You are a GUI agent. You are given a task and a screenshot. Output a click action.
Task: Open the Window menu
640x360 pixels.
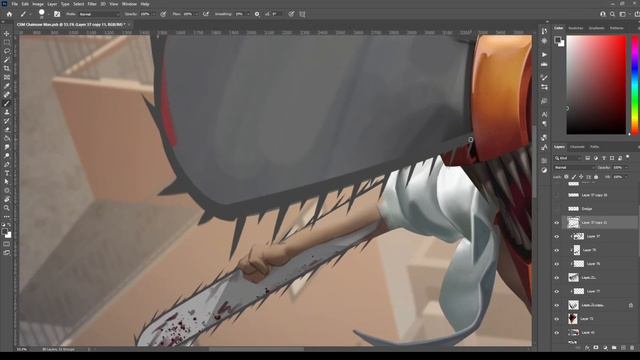(x=129, y=4)
